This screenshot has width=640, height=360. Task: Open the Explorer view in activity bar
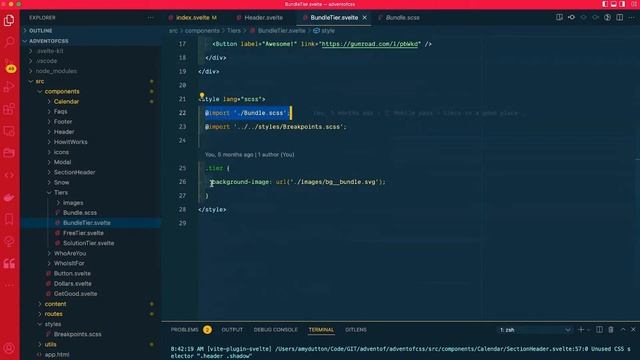click(9, 20)
